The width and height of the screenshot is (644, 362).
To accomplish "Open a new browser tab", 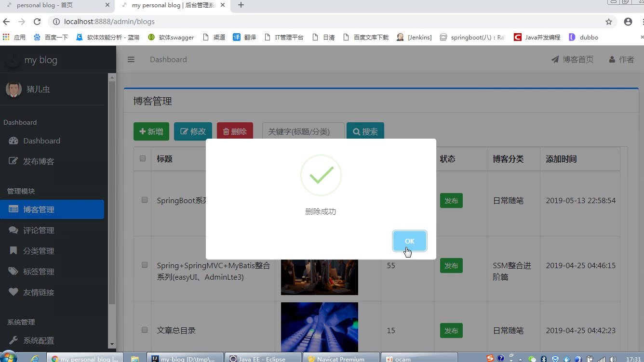I will coord(241,5).
